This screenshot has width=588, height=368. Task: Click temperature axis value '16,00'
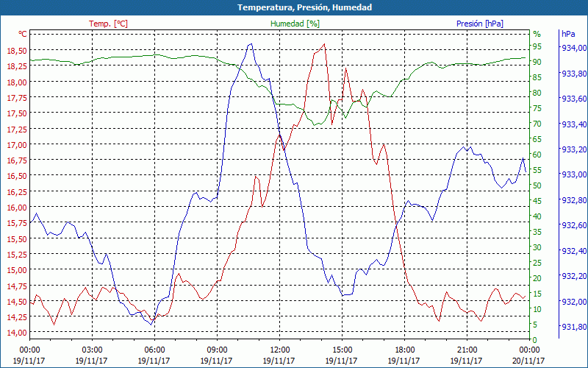(16, 208)
